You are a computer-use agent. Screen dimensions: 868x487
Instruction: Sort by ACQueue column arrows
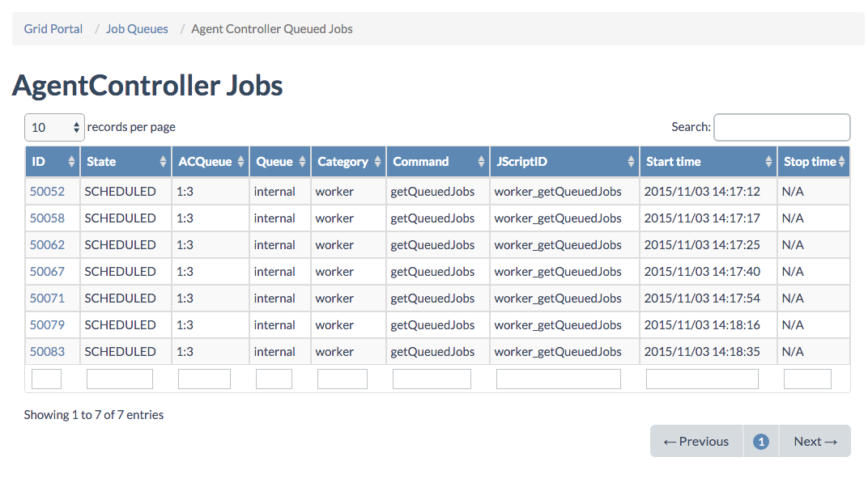point(240,162)
